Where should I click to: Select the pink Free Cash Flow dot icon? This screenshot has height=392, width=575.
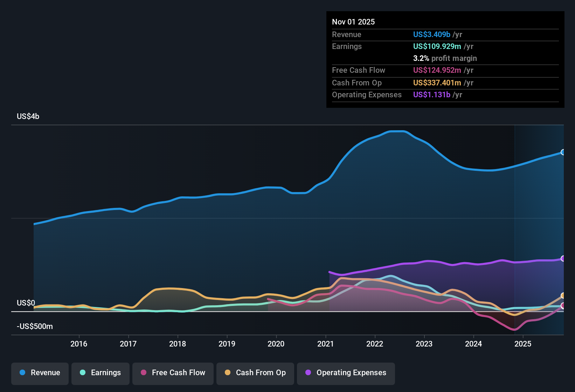point(143,373)
